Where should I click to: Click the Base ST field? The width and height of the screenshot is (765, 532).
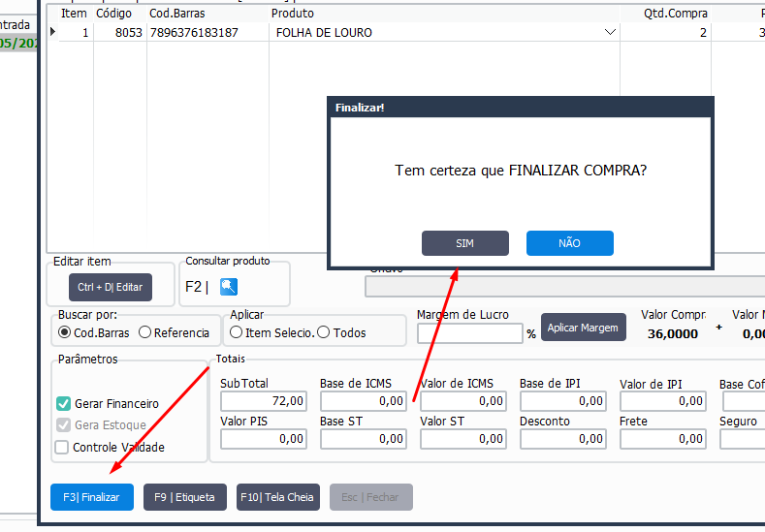[364, 439]
